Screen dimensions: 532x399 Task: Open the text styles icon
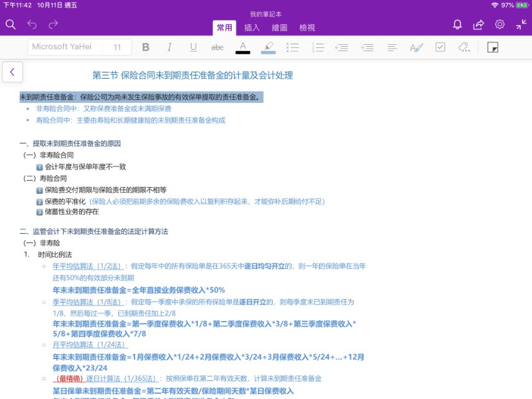416,47
